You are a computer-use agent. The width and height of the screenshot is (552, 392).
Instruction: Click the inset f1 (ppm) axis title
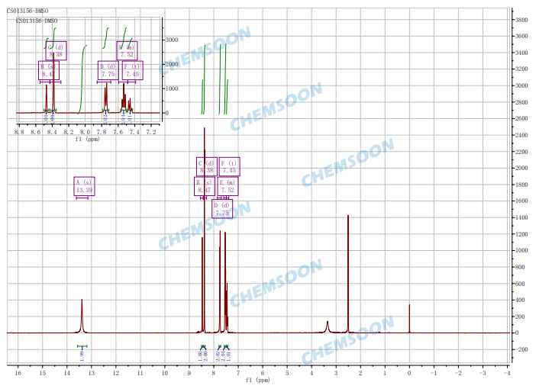coord(88,140)
